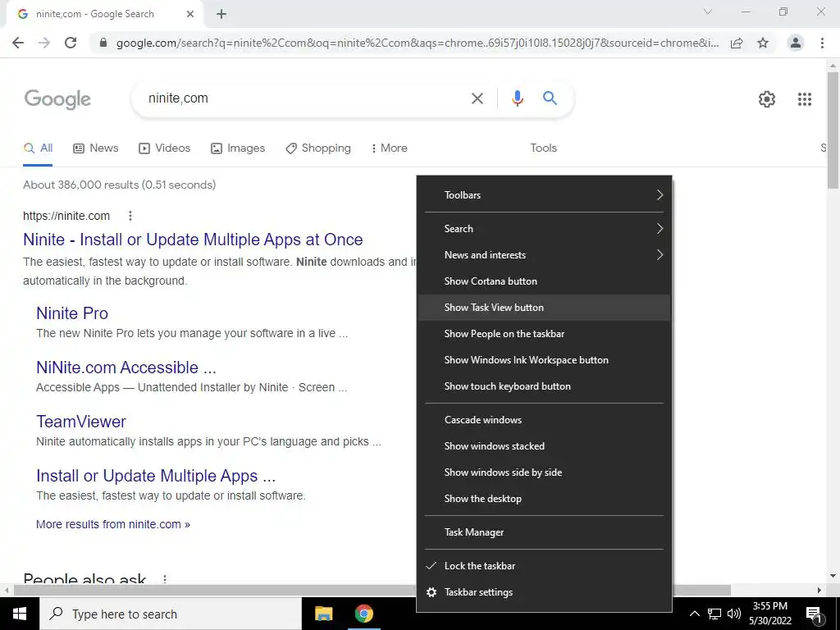Switch to the Images results tab
Screen dimensions: 840x630
click(x=238, y=148)
